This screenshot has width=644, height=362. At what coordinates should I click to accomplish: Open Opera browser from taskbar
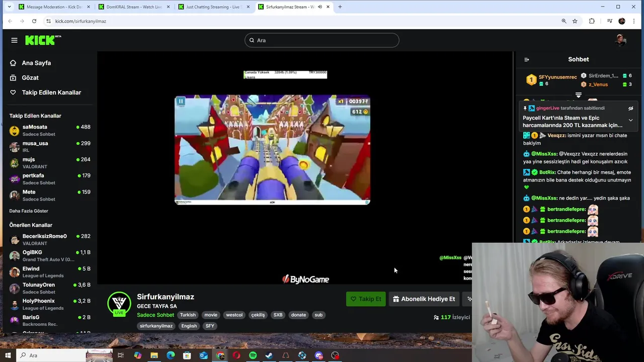pyautogui.click(x=236, y=355)
